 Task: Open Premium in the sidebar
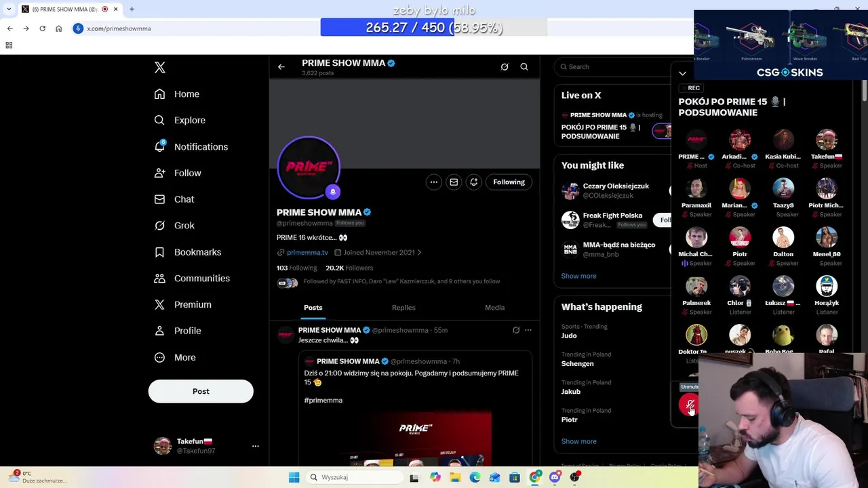tap(183, 304)
